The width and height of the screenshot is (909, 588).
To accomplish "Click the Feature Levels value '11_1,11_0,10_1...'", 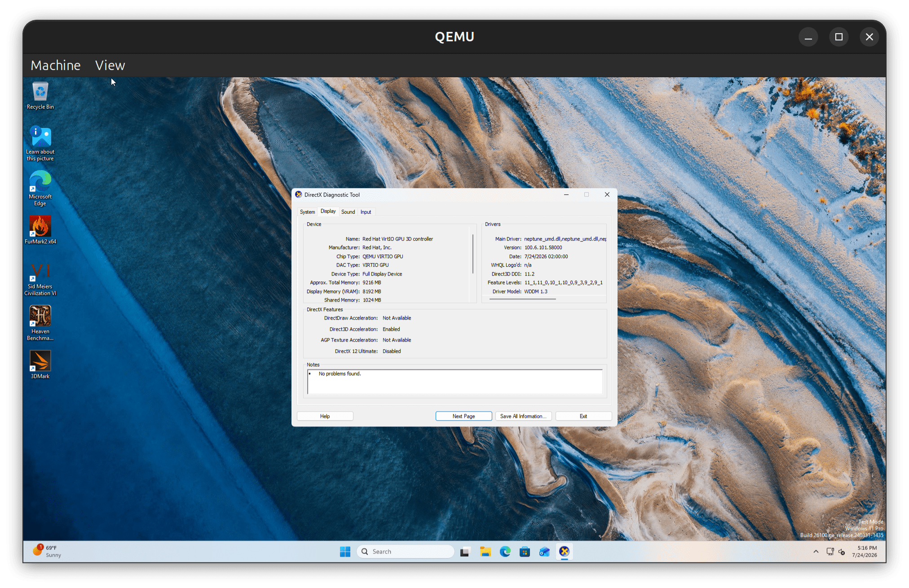I will [x=563, y=282].
